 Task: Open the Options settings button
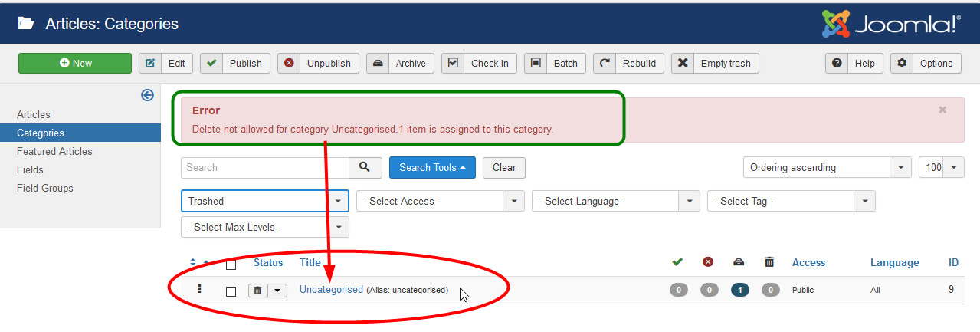926,63
